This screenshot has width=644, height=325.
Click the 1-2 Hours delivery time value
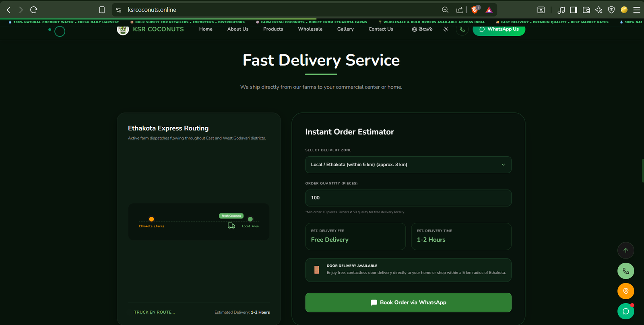click(x=431, y=240)
